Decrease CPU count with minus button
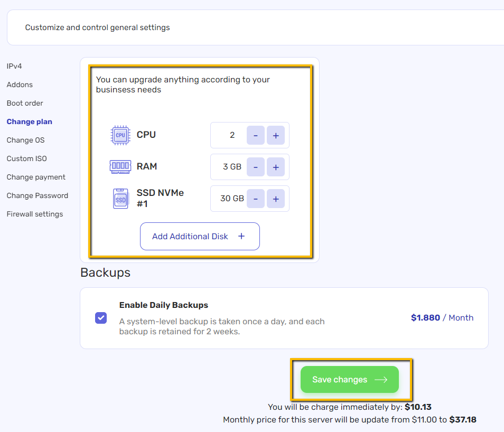The image size is (504, 432). (256, 135)
